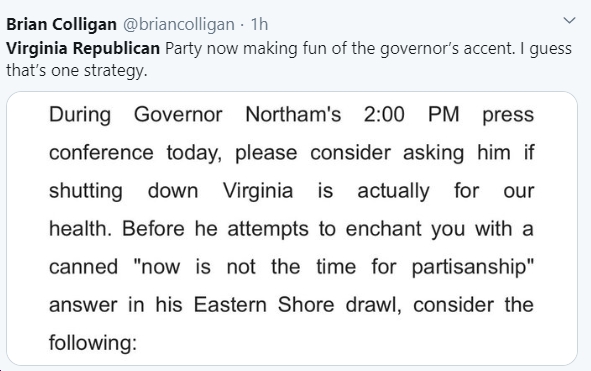Click "Governor" in the embedded image
Screen dimensions: 591x371
coord(178,114)
